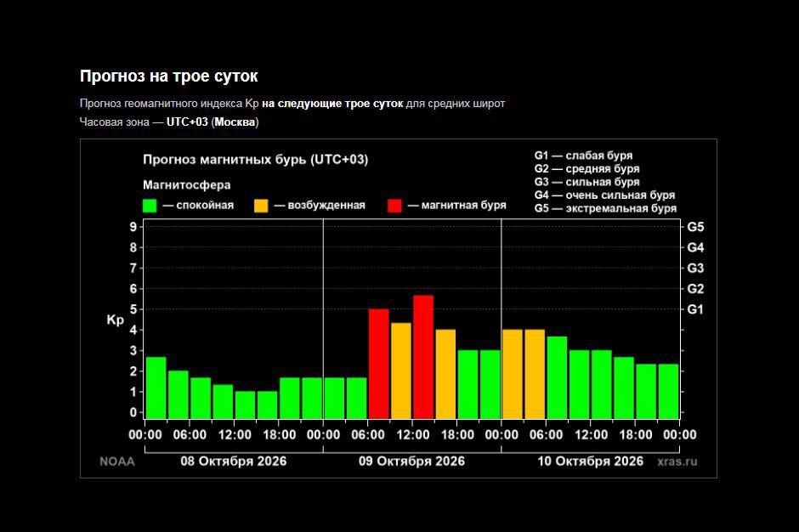Screen dimensions: 799x532
Task: Click the '10 Октября 2026' date label
Action: (x=590, y=461)
